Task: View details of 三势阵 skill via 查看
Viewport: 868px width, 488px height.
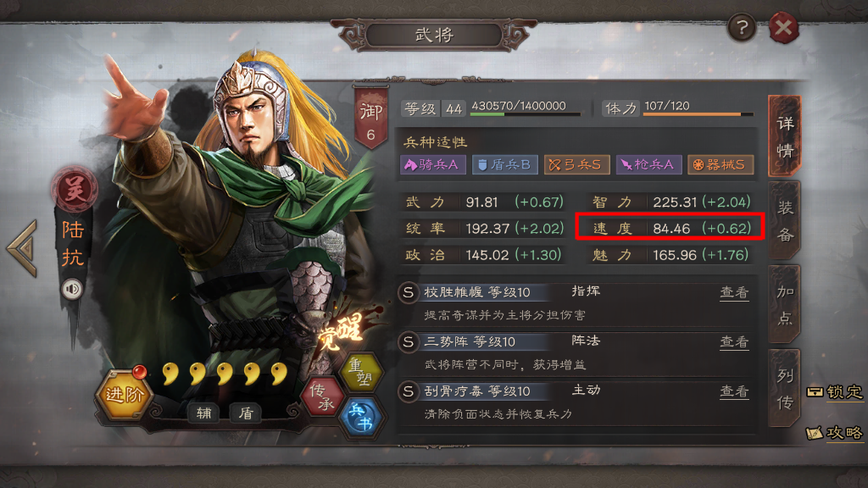Action: click(734, 342)
